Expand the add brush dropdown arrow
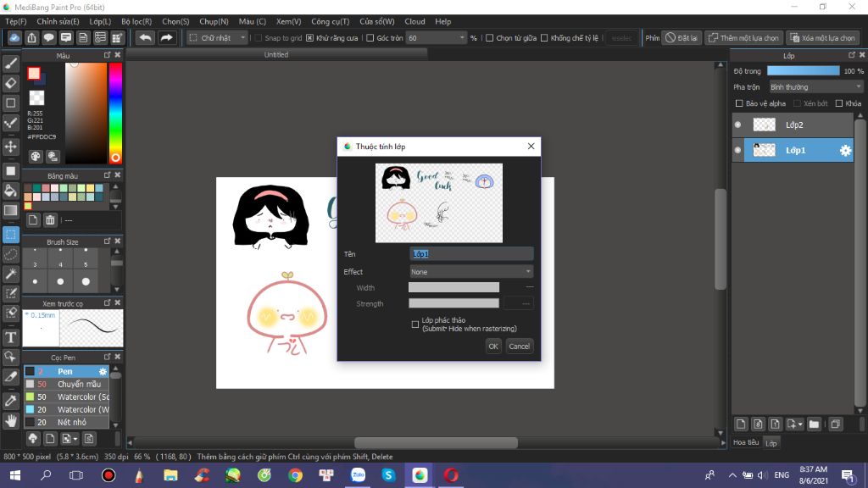 (75, 439)
